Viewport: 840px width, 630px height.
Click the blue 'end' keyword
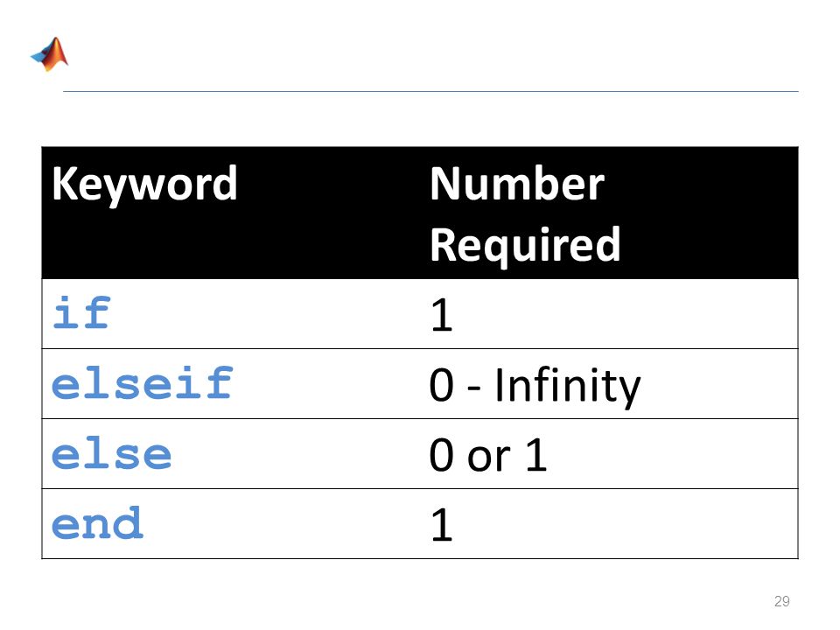(x=97, y=522)
